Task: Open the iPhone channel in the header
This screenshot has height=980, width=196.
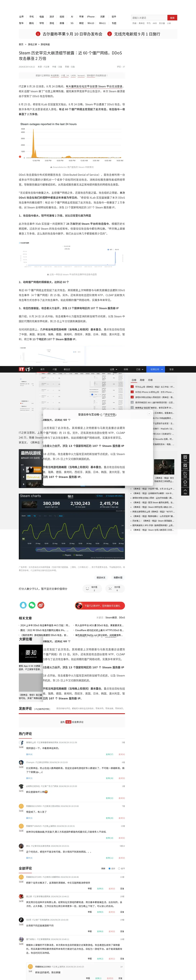Action: pos(91,17)
